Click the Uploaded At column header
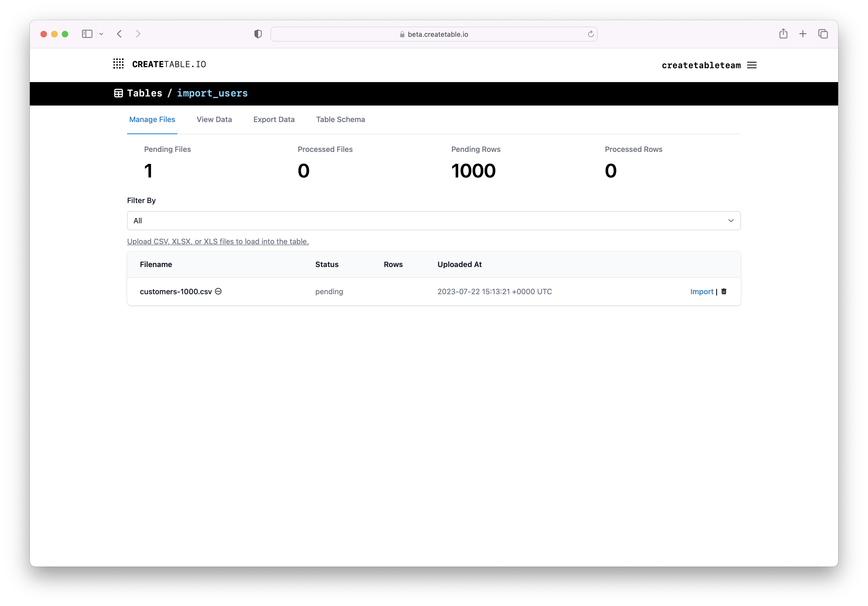This screenshot has width=868, height=606. (459, 264)
